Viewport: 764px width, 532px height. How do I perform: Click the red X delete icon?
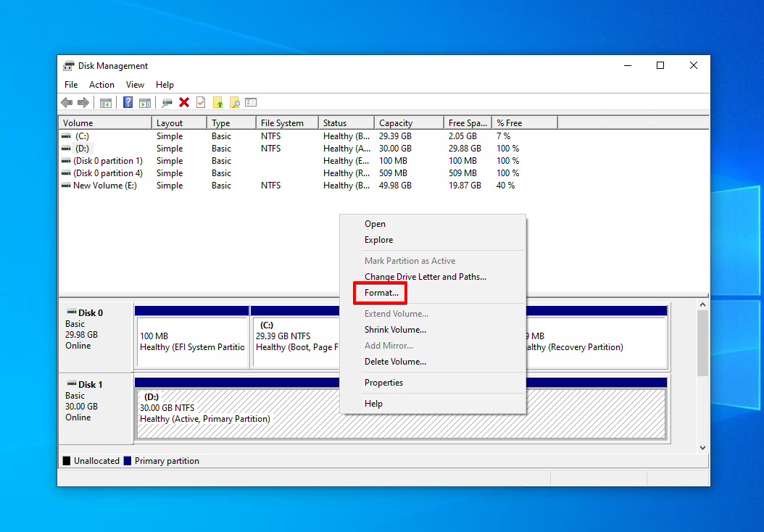[184, 103]
